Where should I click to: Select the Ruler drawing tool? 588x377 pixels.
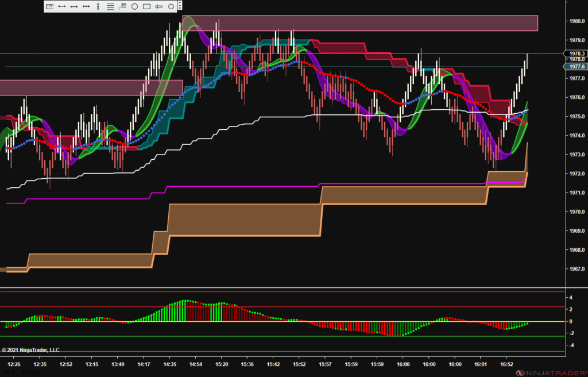[x=50, y=6]
